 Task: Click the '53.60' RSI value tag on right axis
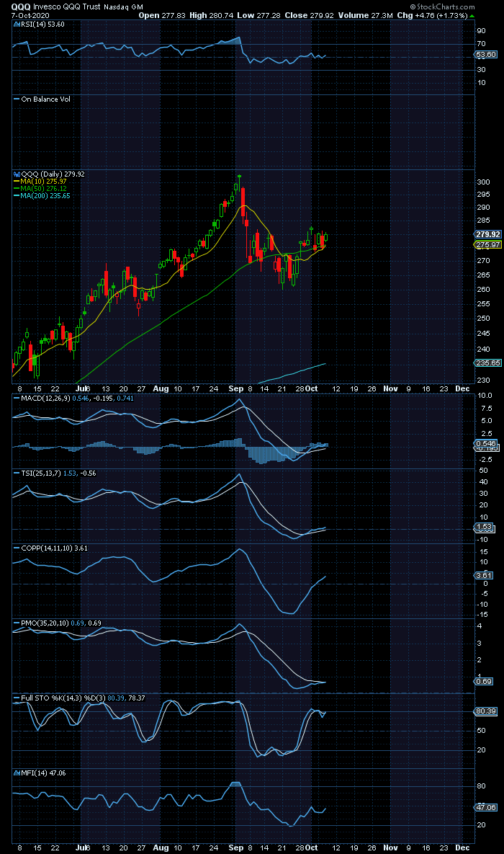click(x=487, y=55)
